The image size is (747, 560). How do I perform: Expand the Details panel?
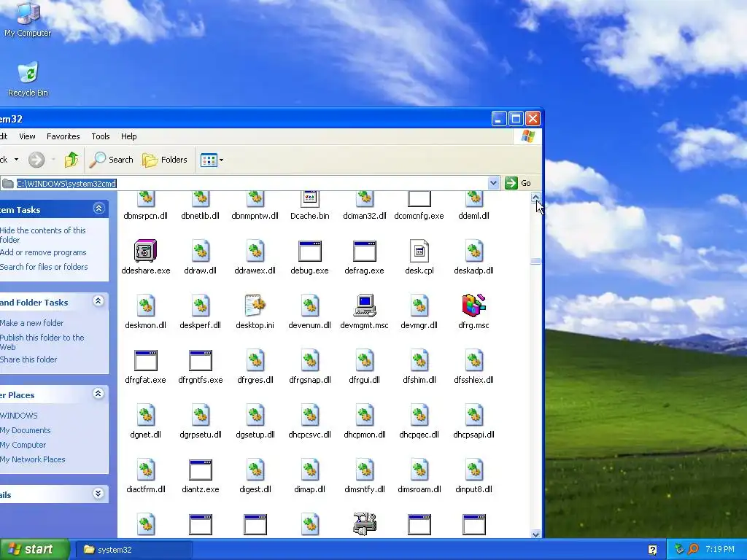(x=98, y=494)
